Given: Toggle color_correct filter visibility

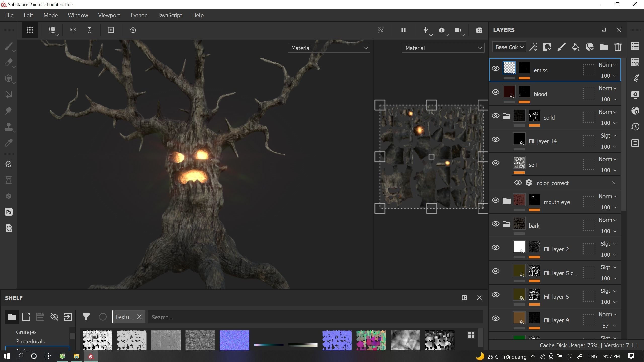Looking at the screenshot, I should pos(518,183).
